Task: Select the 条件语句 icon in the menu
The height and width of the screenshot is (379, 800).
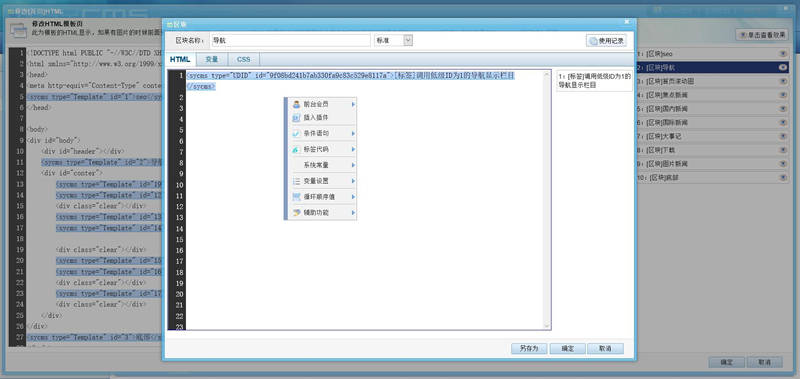Action: 296,133
